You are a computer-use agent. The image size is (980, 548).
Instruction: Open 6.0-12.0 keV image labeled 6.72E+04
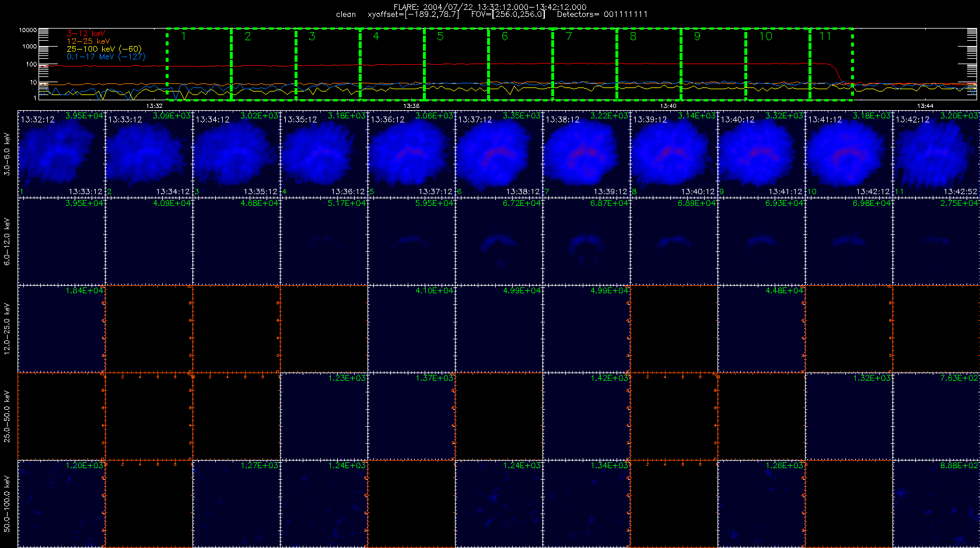coord(499,241)
